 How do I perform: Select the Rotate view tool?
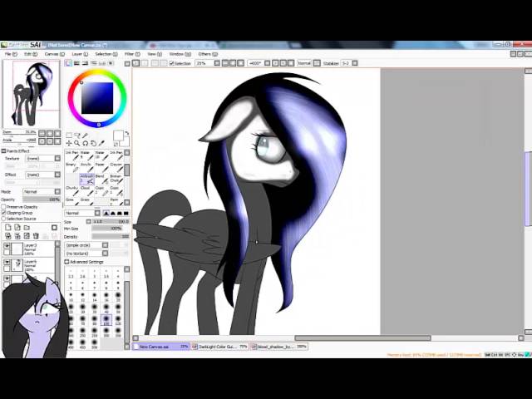click(85, 143)
